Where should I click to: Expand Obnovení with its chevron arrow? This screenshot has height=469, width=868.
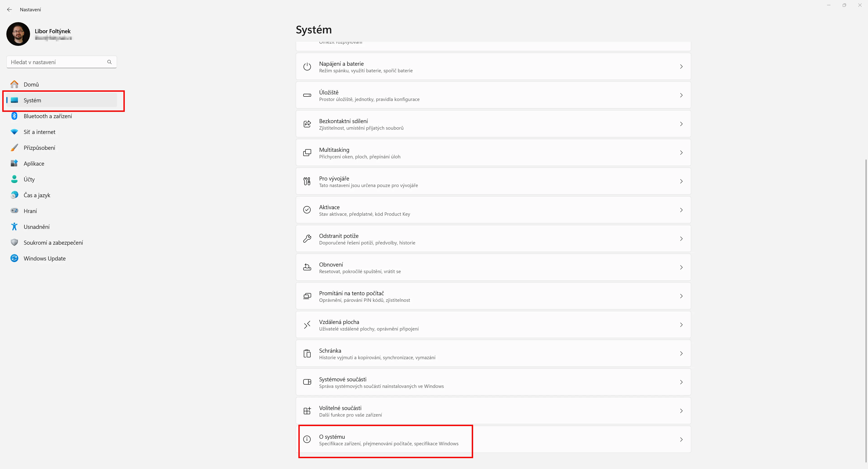click(x=681, y=267)
